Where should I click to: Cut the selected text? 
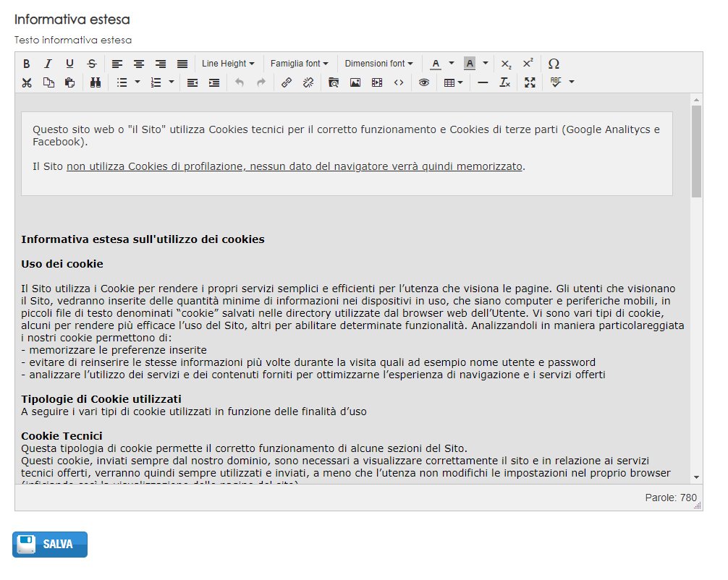pos(27,82)
